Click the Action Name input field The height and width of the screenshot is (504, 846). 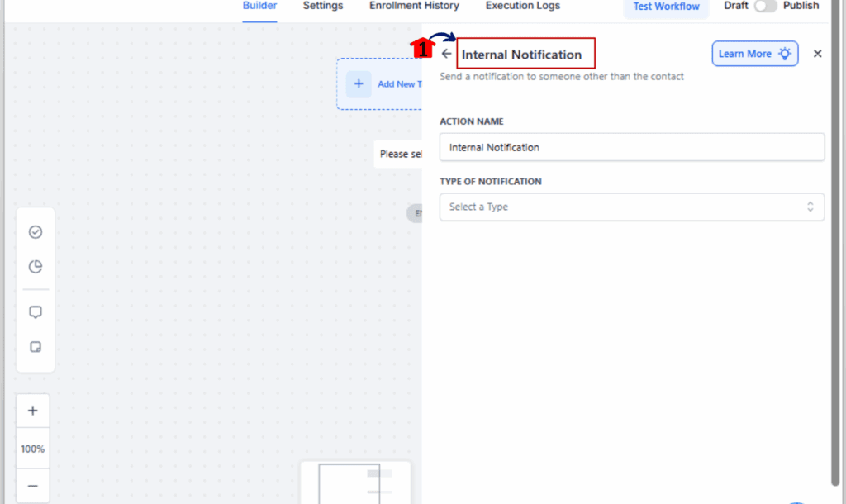click(x=632, y=147)
